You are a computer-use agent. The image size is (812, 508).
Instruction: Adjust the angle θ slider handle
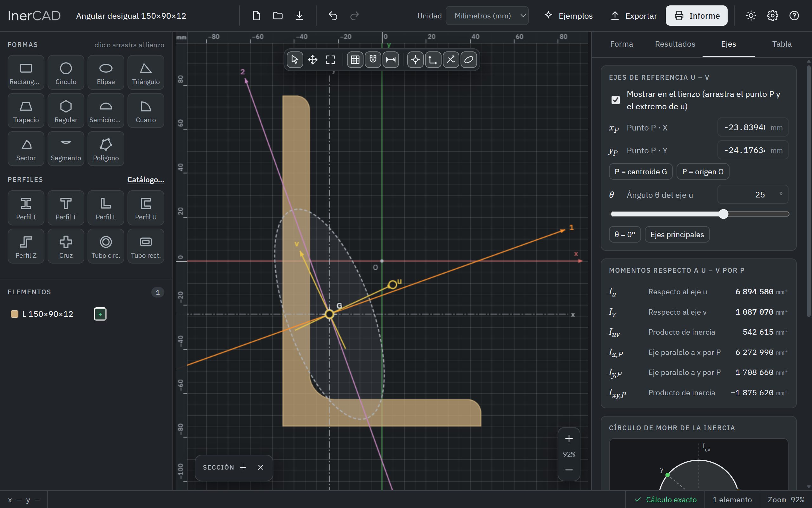coord(724,214)
